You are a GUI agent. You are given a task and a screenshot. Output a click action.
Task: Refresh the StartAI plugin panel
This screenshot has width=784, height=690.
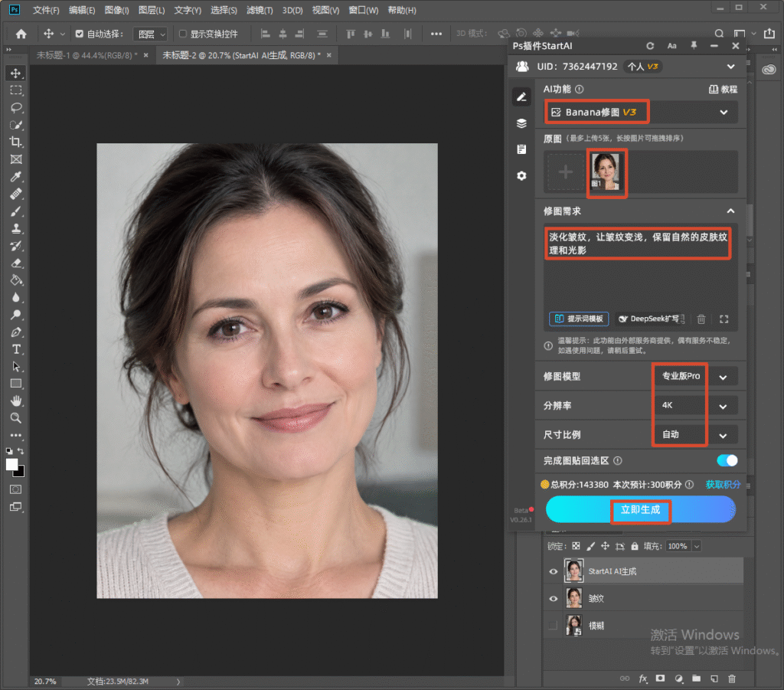click(650, 46)
